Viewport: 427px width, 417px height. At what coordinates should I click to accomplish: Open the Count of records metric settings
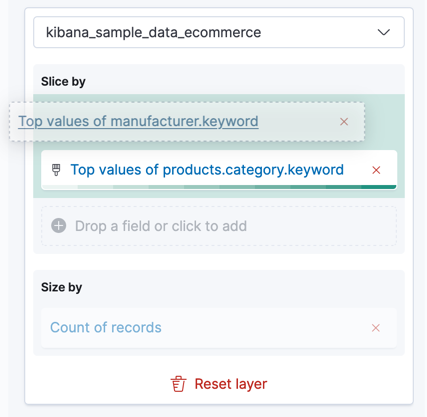point(106,327)
